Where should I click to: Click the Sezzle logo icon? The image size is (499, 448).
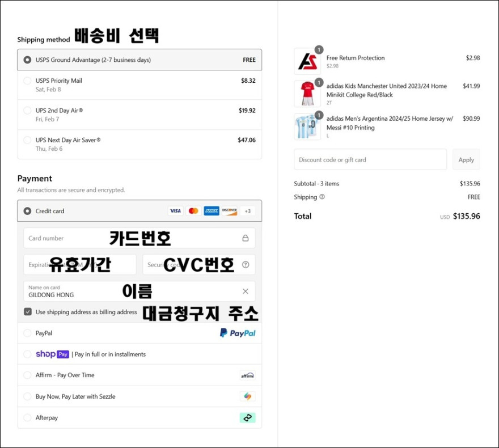point(248,396)
